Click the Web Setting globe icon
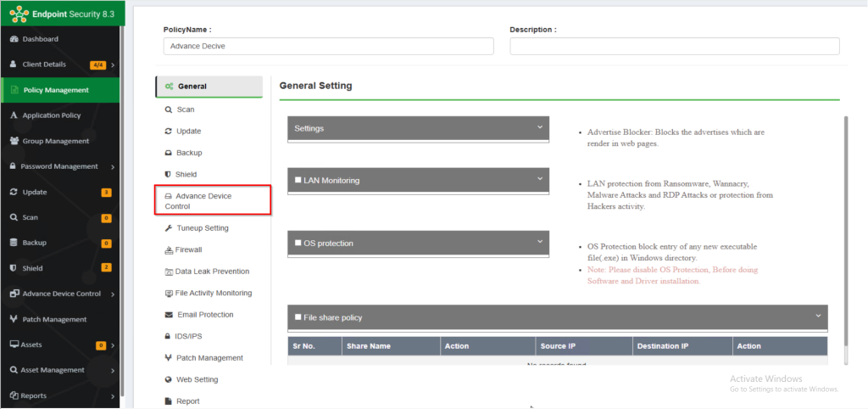The height and width of the screenshot is (409, 868). (169, 379)
